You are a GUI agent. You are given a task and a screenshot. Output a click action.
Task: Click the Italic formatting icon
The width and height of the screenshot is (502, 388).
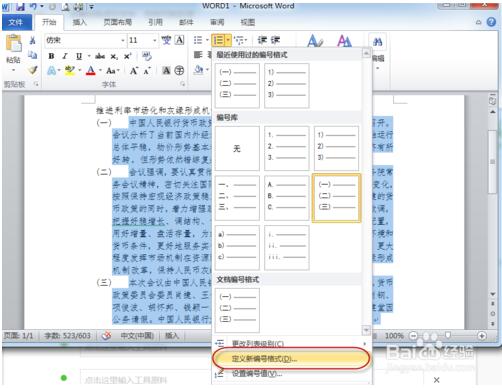tap(65, 56)
